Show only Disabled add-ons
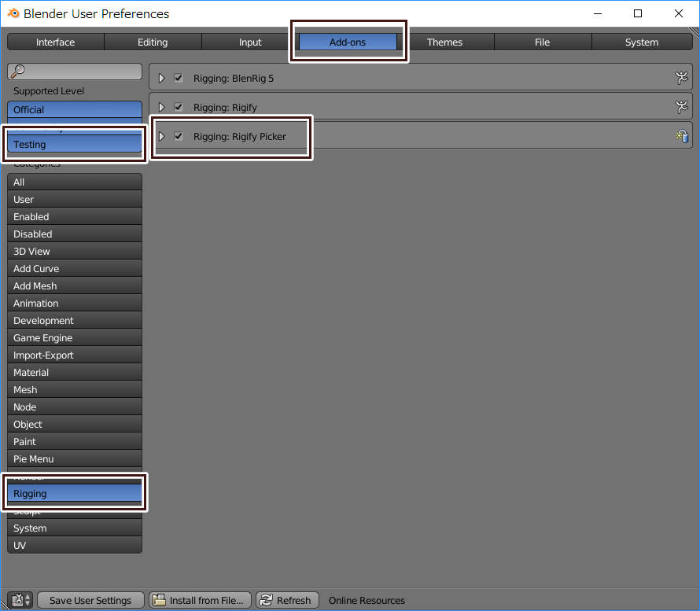Image resolution: width=700 pixels, height=611 pixels. 75,234
